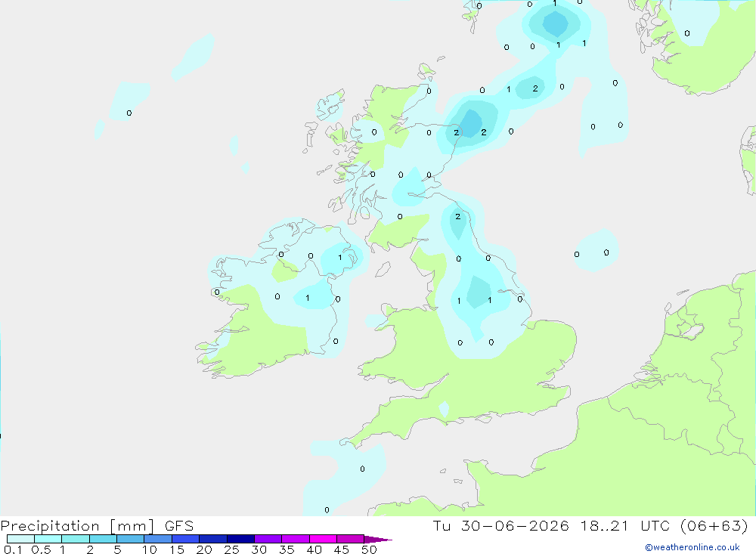
Task: Click the legend swatch between 20 and 25
Action: 213,539
